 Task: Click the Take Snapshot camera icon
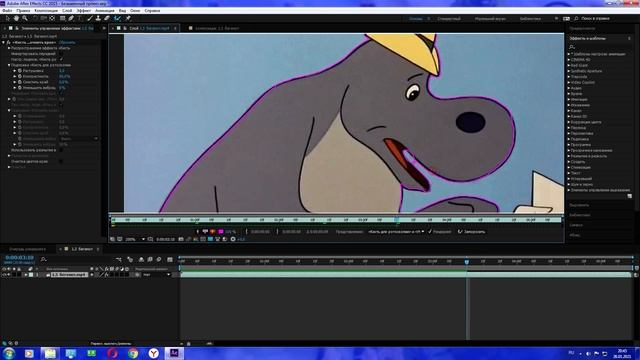[181, 239]
